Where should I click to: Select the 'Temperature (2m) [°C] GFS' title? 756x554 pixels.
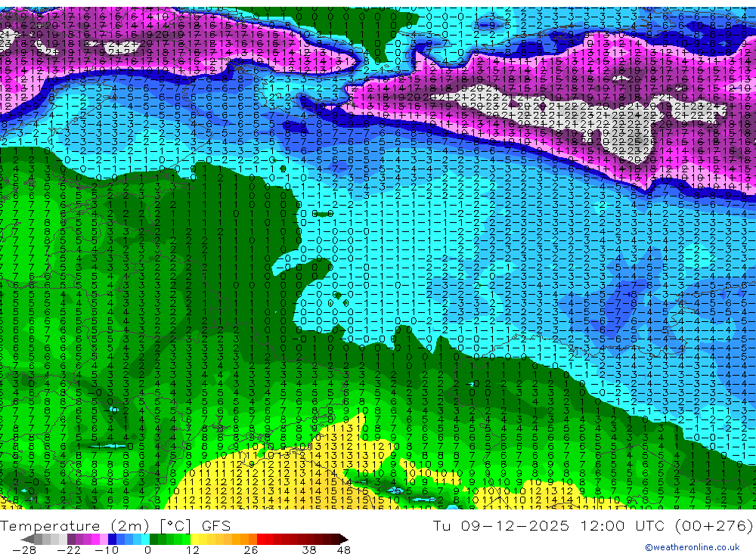(115, 525)
